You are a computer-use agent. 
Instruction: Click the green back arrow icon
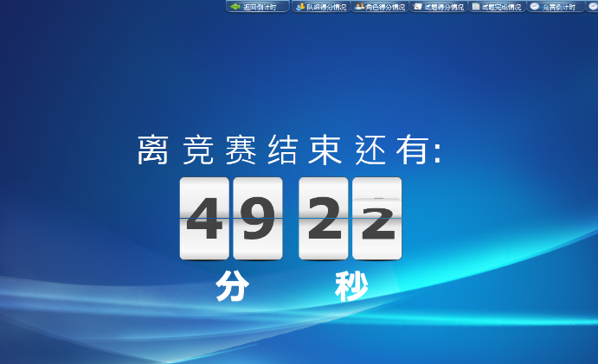(235, 7)
